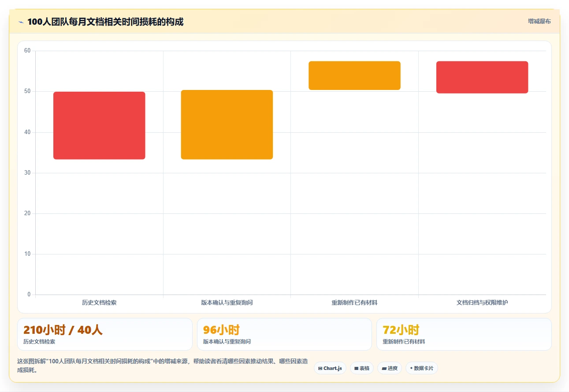569x392 pixels.
Task: Click the 文档归档与权限维护 x-axis label
Action: click(482, 303)
